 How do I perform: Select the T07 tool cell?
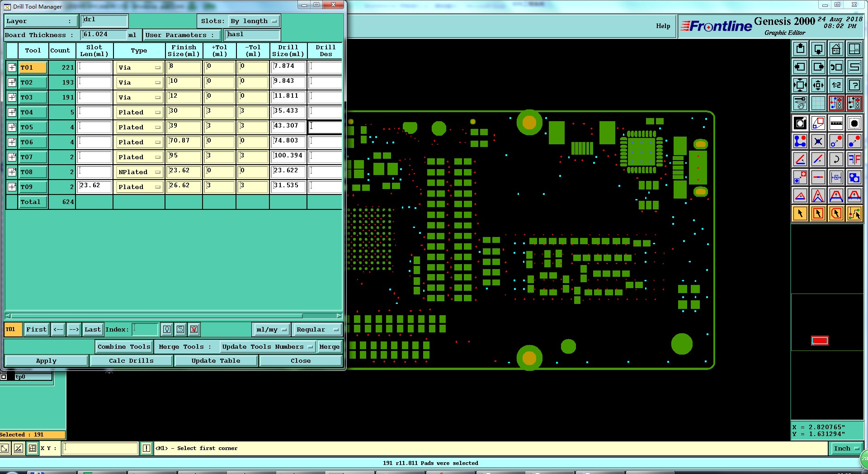coord(33,157)
